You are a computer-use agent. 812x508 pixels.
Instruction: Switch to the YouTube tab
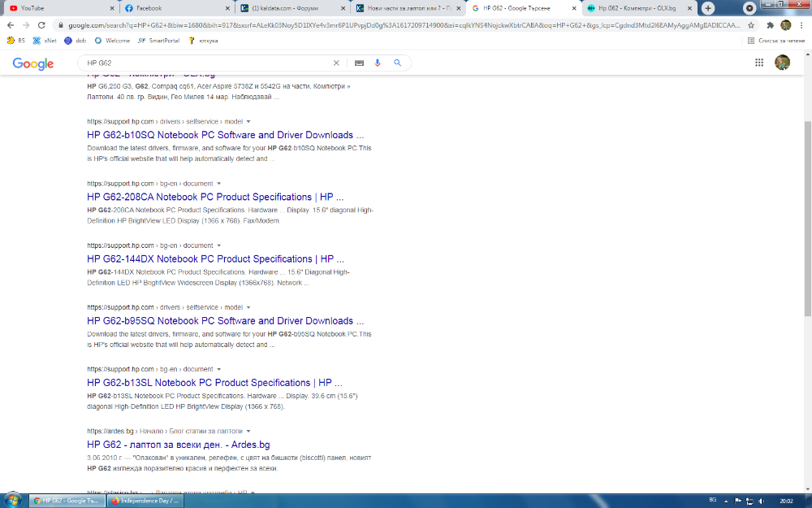pos(59,8)
